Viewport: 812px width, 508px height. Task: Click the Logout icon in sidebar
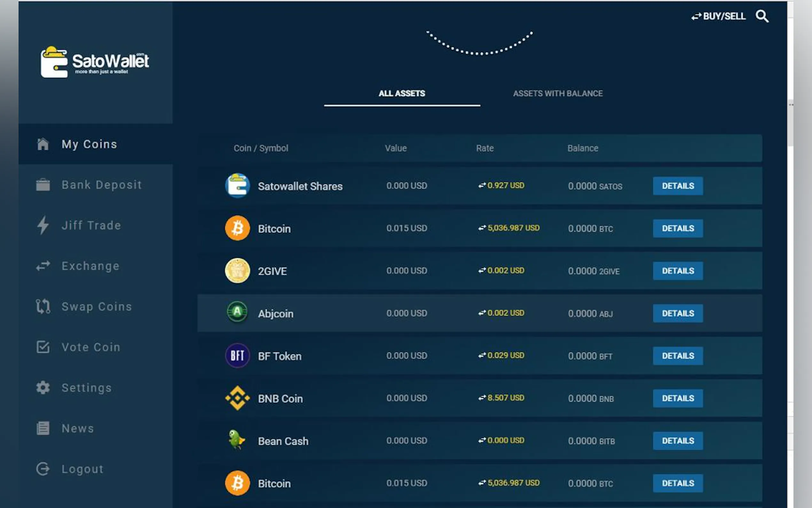(x=43, y=469)
